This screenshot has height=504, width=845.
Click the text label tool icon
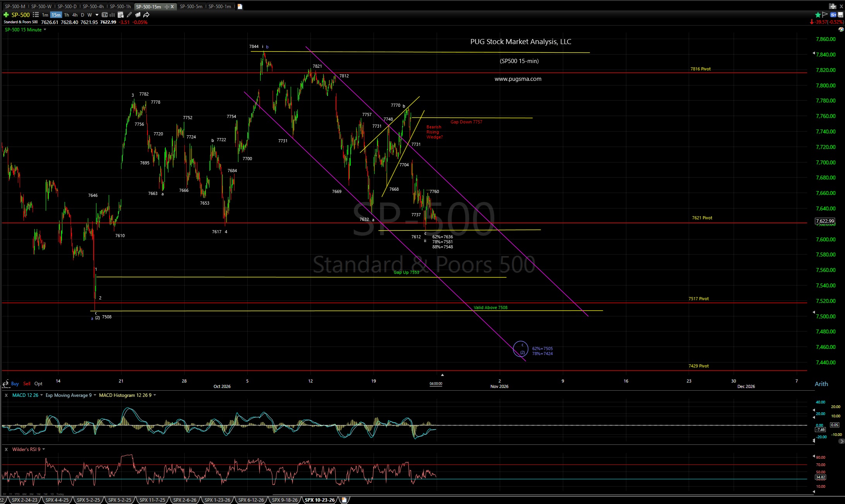coord(105,15)
